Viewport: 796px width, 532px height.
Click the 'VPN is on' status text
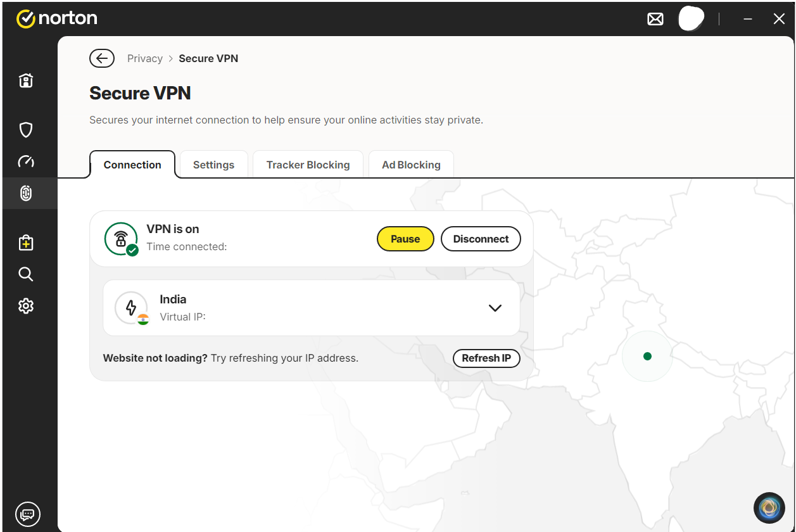[173, 229]
